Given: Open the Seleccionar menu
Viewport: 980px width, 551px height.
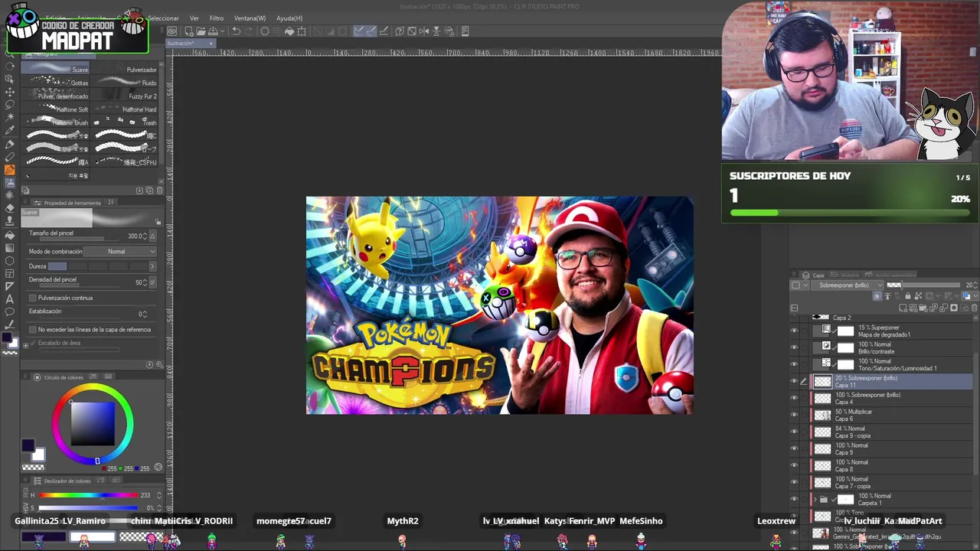Looking at the screenshot, I should [163, 18].
